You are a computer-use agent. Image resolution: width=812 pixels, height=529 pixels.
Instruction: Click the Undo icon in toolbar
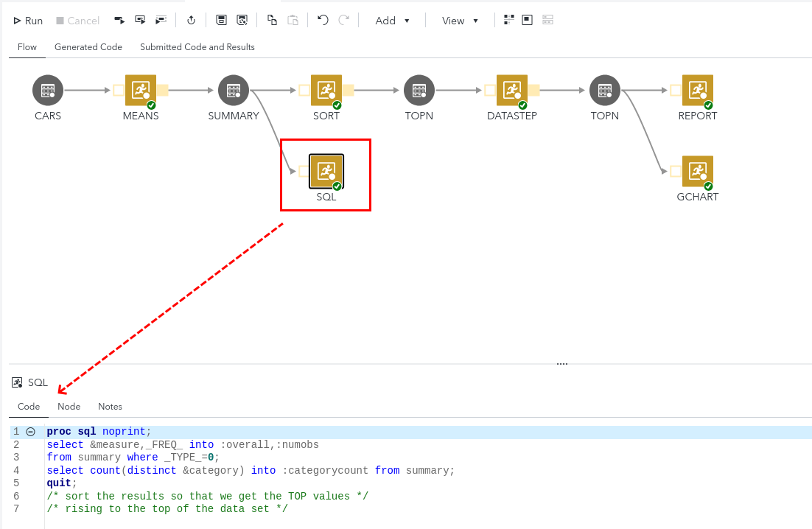click(x=323, y=21)
